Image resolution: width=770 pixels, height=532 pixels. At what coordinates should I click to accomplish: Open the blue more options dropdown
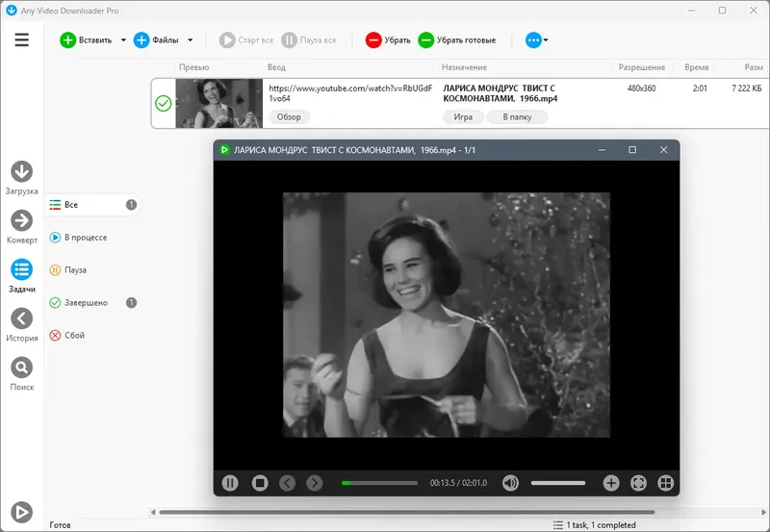coord(536,40)
